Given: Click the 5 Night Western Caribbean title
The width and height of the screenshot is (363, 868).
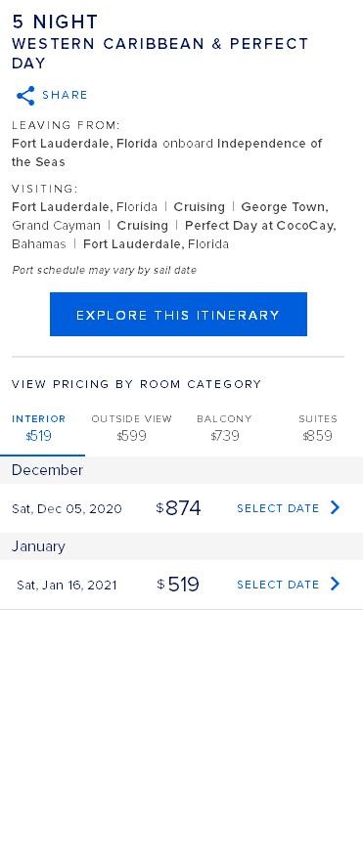Looking at the screenshot, I should point(160,42).
